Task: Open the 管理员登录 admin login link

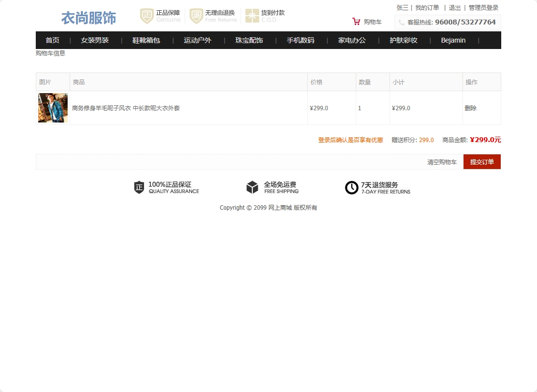Action: [483, 8]
